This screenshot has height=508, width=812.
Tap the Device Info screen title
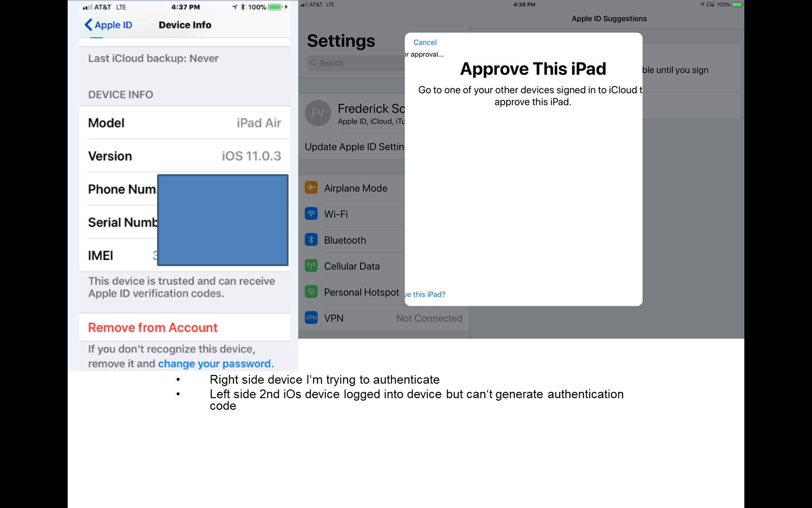click(x=185, y=25)
